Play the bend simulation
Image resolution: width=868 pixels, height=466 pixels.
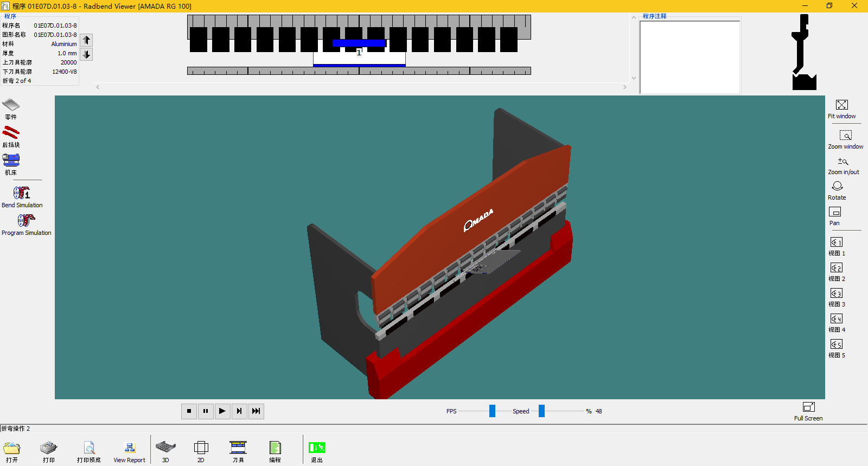coord(222,411)
